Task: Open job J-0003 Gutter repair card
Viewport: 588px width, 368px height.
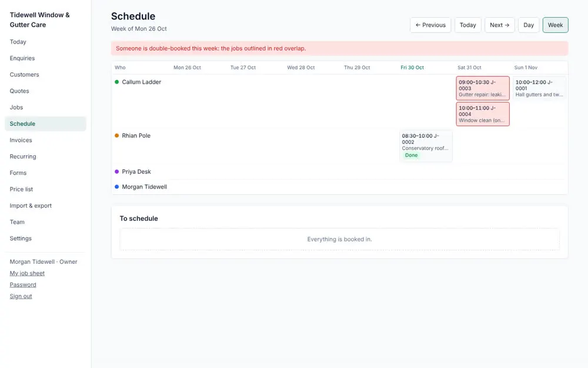Action: pos(483,88)
